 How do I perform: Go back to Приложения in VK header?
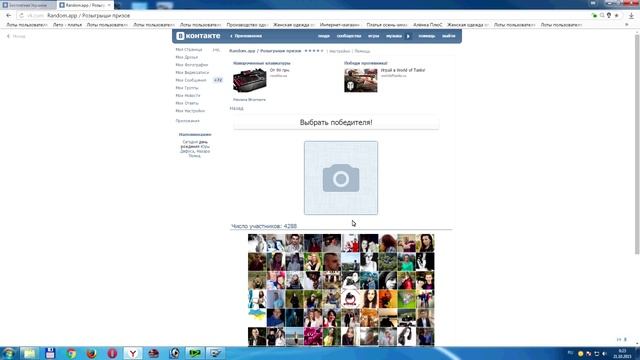[x=246, y=36]
